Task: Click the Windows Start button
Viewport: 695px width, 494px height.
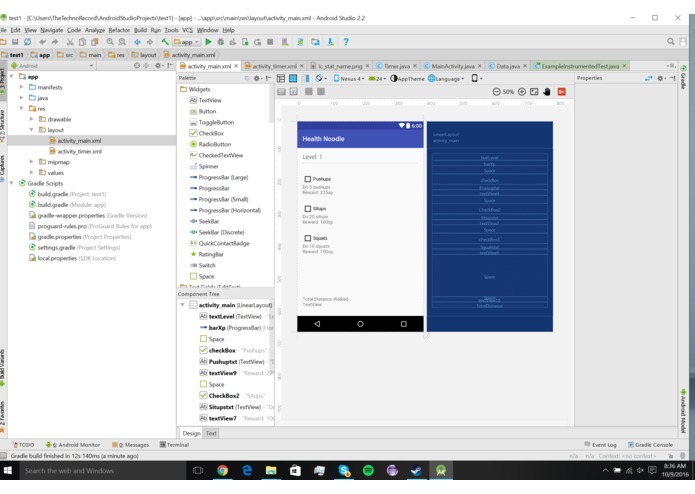Action: (x=8, y=471)
